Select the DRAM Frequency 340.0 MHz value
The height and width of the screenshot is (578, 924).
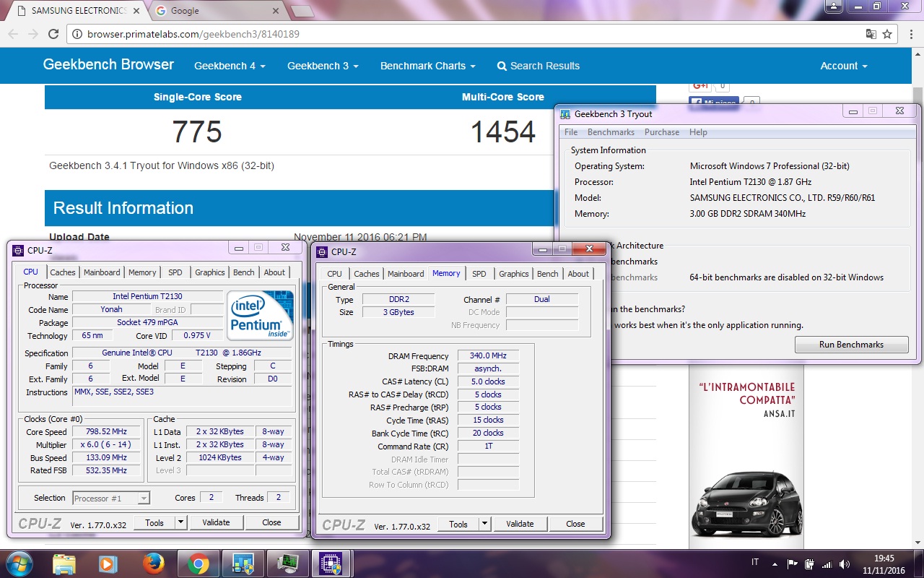(488, 355)
